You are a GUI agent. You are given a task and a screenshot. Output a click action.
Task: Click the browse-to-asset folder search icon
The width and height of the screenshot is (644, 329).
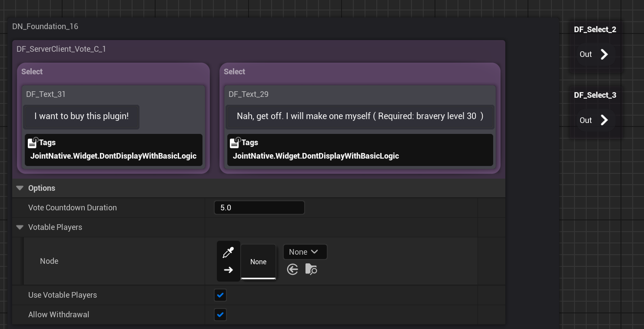(311, 269)
